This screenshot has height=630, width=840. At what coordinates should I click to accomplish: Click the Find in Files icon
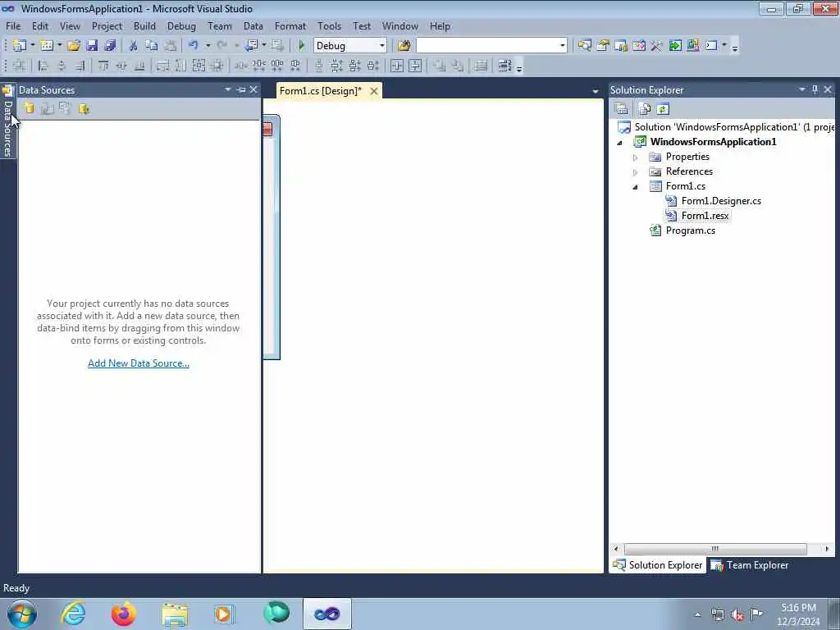pyautogui.click(x=404, y=46)
